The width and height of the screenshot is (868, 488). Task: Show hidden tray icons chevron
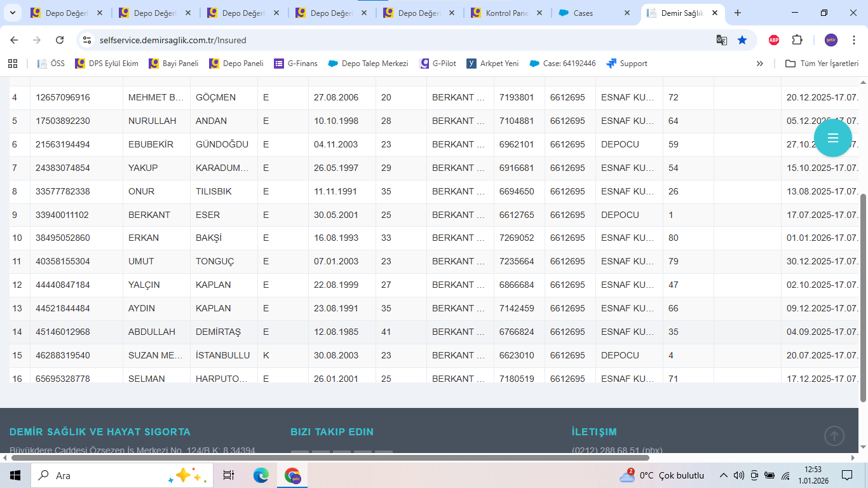click(x=723, y=475)
